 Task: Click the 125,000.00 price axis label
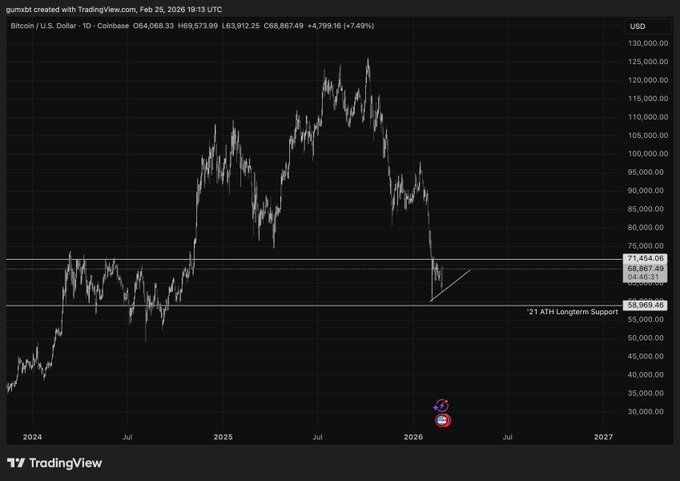[648, 62]
